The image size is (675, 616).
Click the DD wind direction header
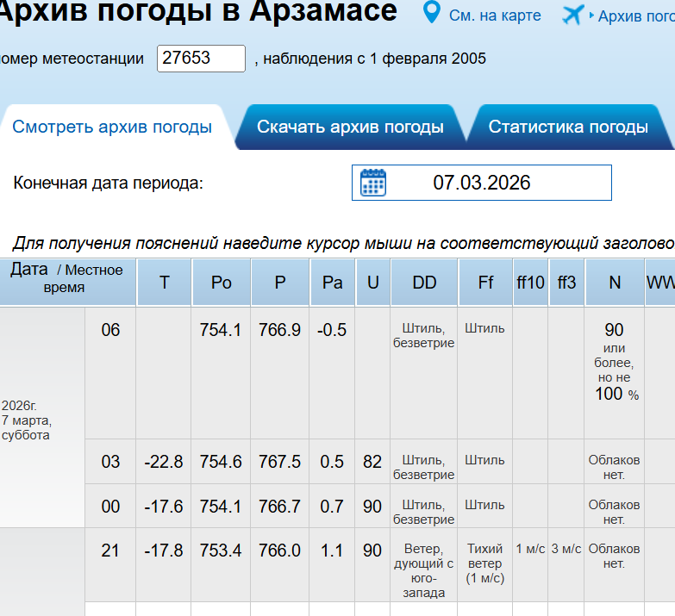pyautogui.click(x=424, y=283)
